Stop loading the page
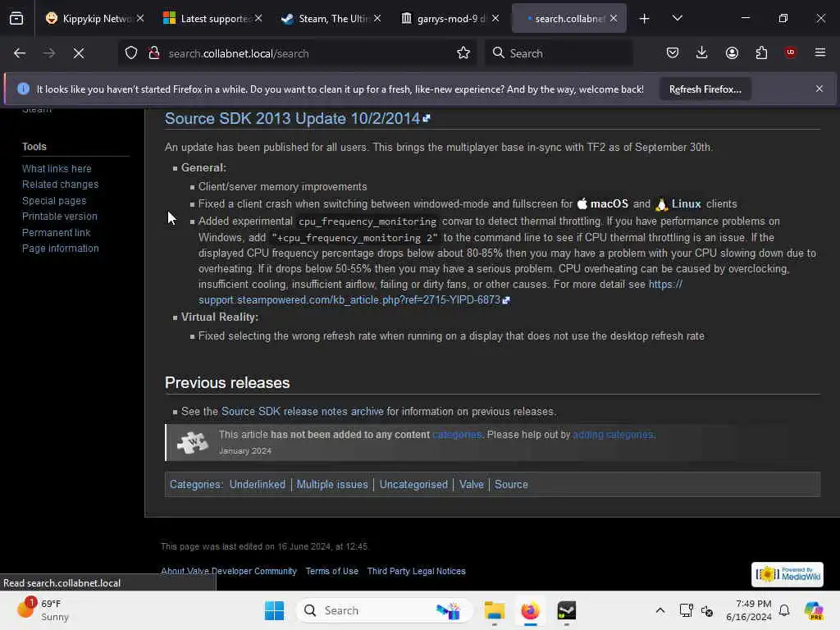The image size is (840, 630). (79, 53)
